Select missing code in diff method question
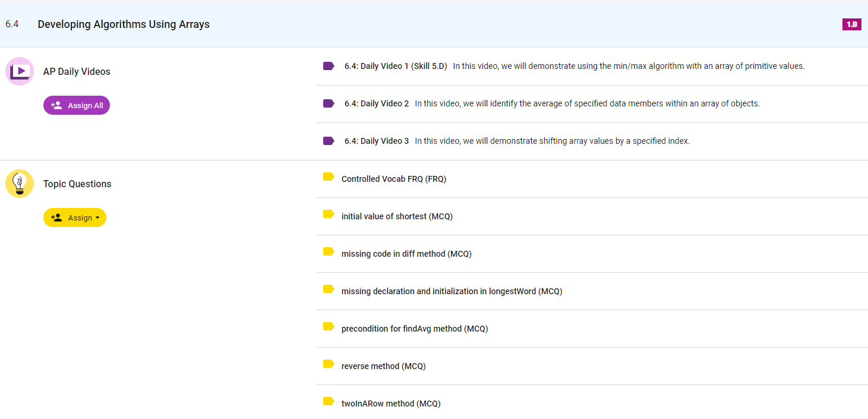 point(406,254)
